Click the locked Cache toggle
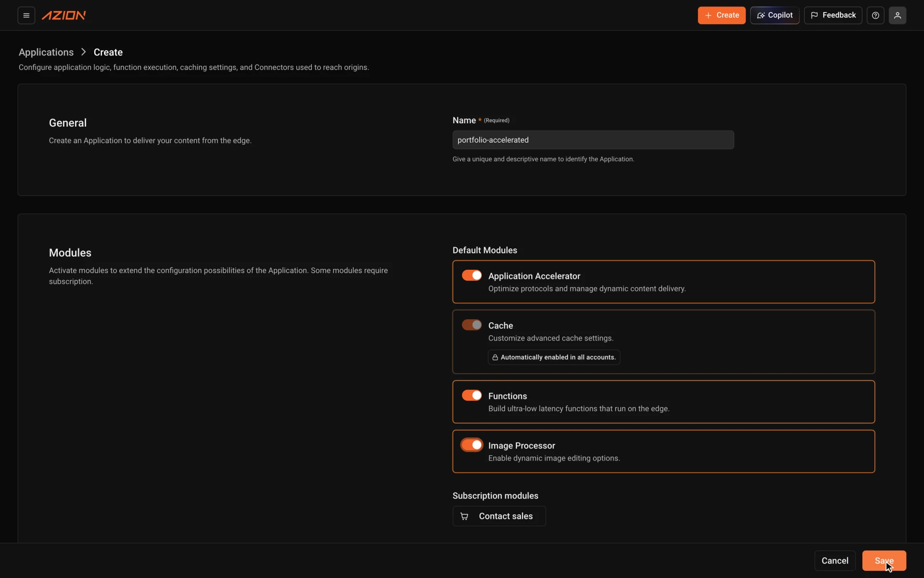The width and height of the screenshot is (924, 578). pos(472,325)
